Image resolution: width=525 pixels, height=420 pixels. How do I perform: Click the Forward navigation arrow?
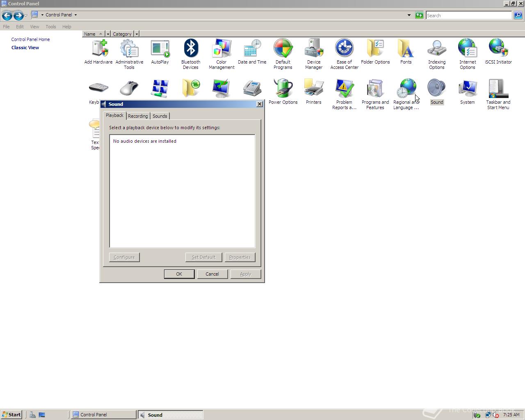pos(18,15)
